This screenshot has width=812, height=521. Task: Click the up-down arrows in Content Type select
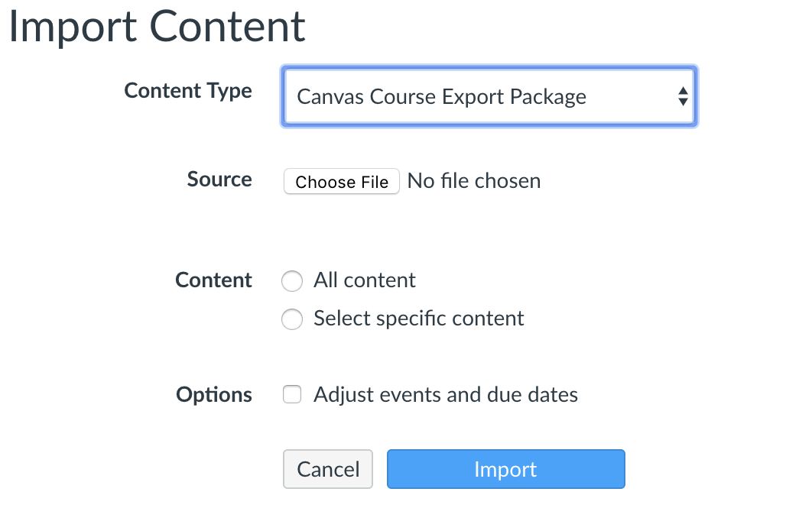[683, 96]
